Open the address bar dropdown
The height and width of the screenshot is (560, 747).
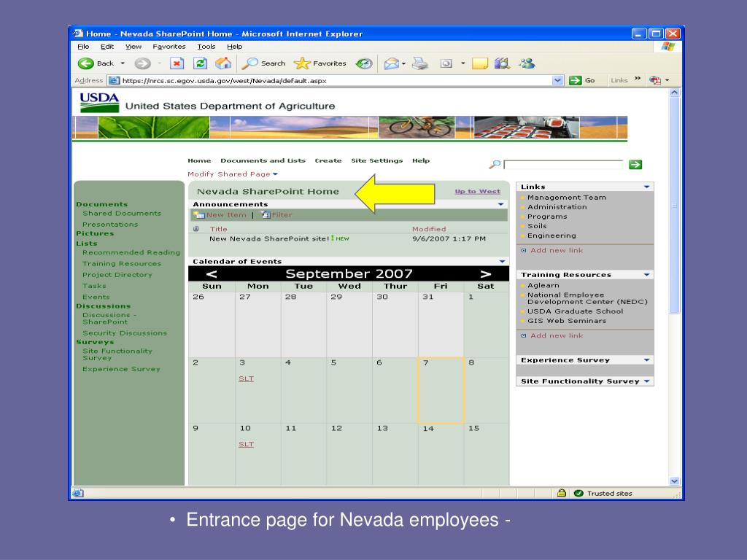coord(557,80)
